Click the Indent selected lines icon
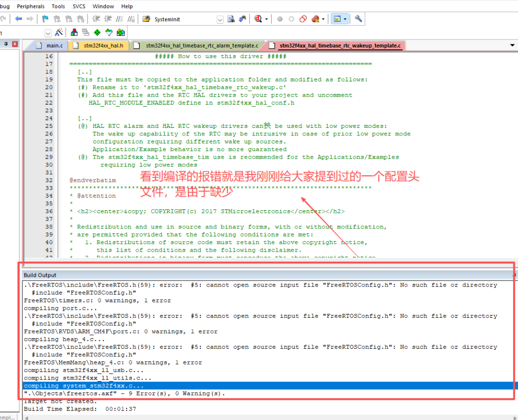 (96, 19)
